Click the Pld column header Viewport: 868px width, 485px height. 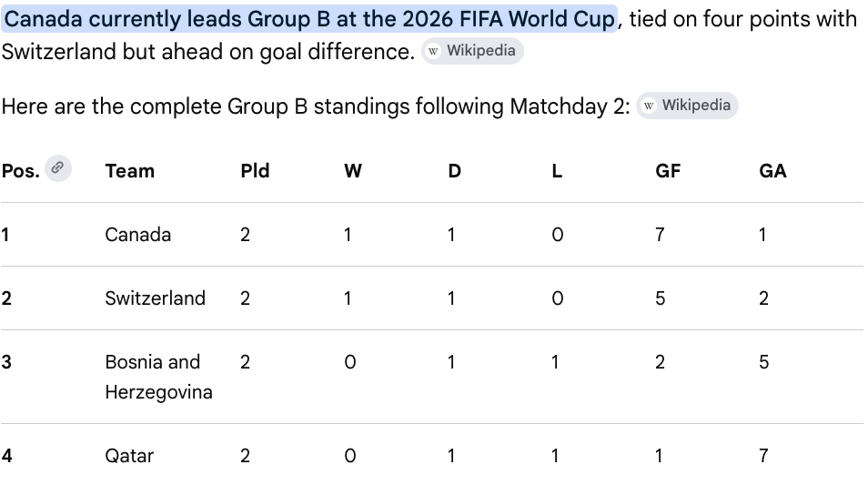[255, 171]
